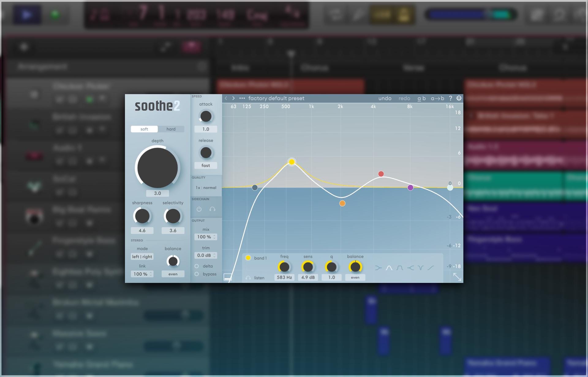Toggle the spectrum display icon at graph bottom-left

coord(228,277)
